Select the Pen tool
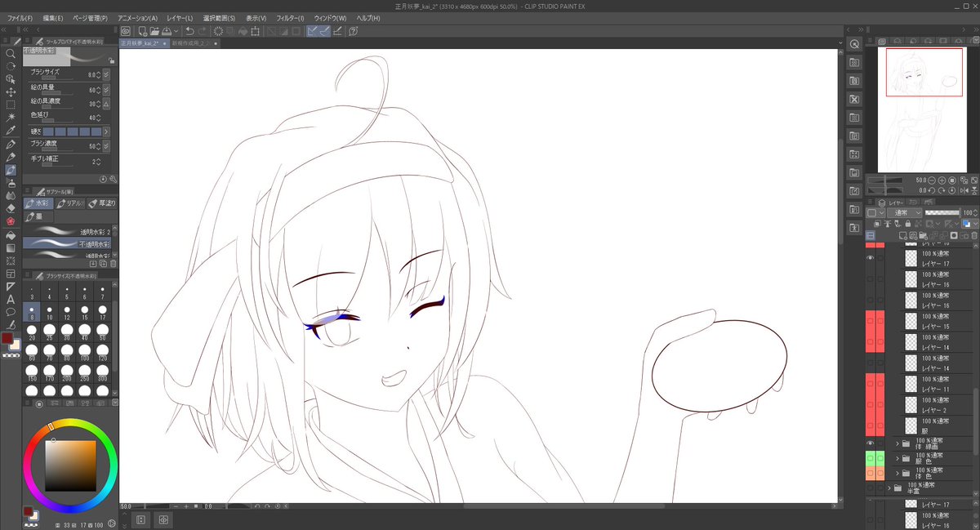Image resolution: width=980 pixels, height=530 pixels. [x=11, y=145]
